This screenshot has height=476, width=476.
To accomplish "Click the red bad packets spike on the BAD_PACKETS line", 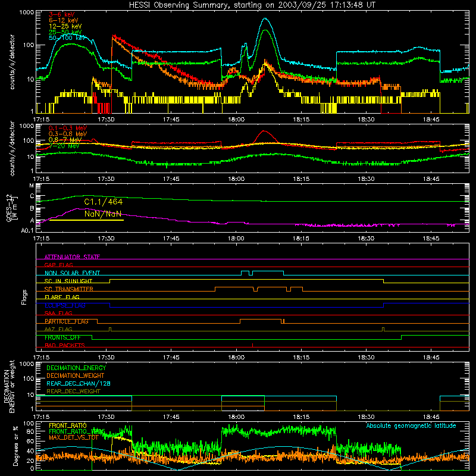I will pos(252,345).
